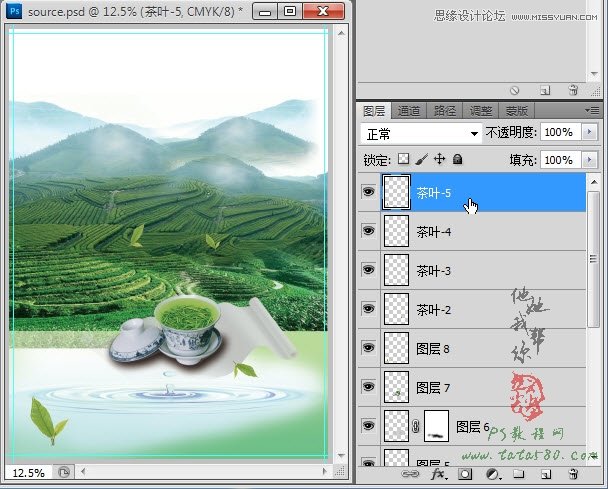
Task: Click the Layers panel scroll up arrow
Action: click(x=594, y=181)
